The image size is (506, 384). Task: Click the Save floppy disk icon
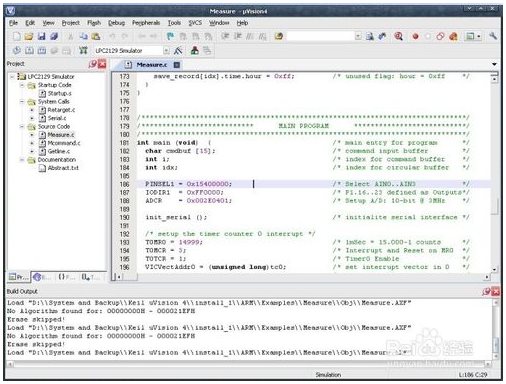coord(41,36)
